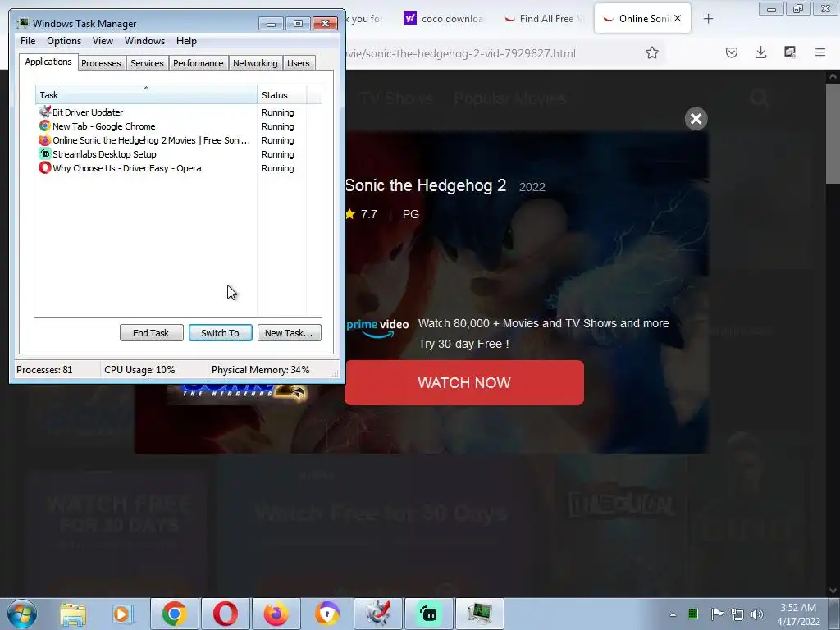Sort list by the Task column header

[146, 95]
